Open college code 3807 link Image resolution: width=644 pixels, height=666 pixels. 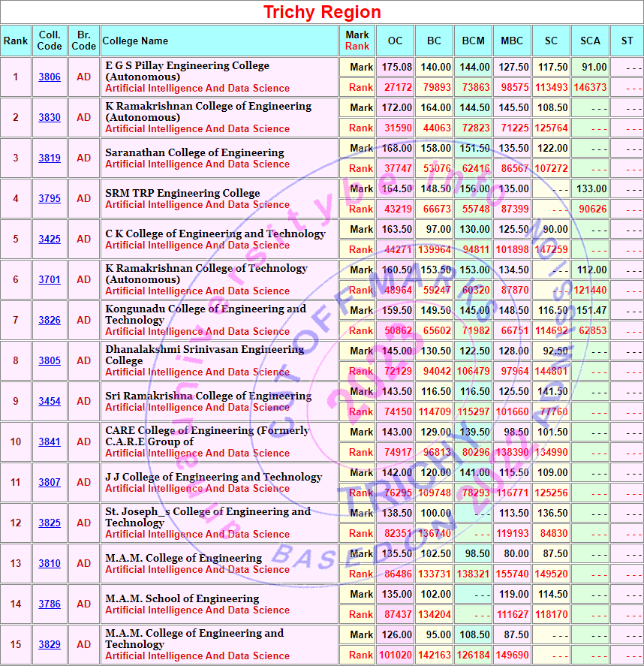tap(50, 483)
